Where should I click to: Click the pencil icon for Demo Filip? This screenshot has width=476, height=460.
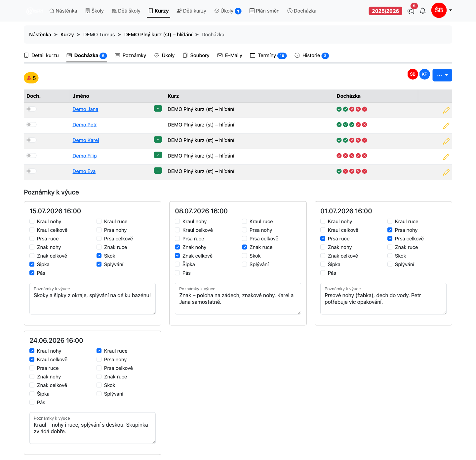tap(446, 157)
